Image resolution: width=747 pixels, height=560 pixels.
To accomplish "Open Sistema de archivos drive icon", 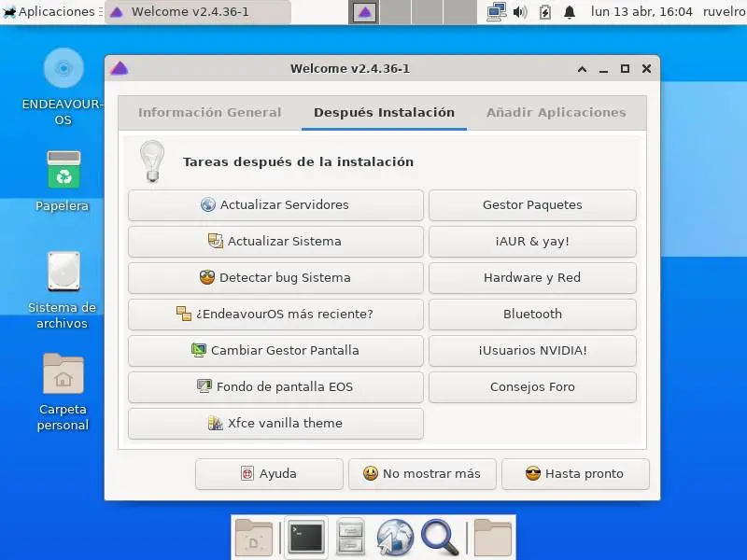I will (x=63, y=271).
